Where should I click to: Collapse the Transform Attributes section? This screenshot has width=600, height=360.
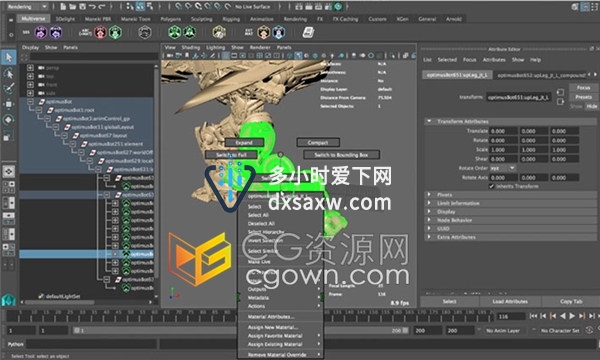point(429,121)
